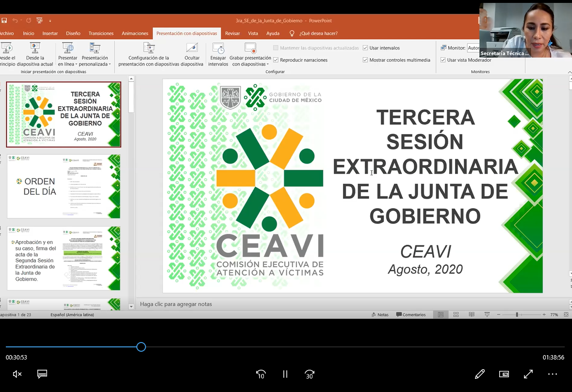Select slide 1 thumbnail Tercera Sesión
Viewport: 572px width, 392px height.
coord(64,114)
